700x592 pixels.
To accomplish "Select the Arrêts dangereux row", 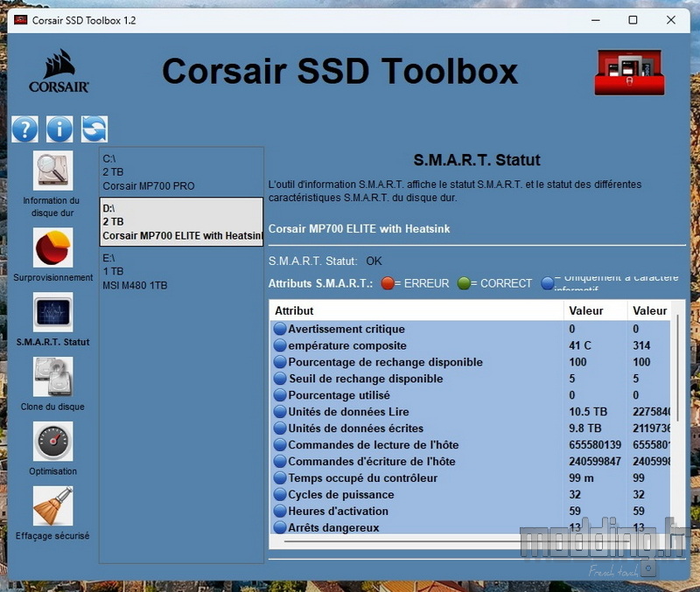I will [x=471, y=527].
